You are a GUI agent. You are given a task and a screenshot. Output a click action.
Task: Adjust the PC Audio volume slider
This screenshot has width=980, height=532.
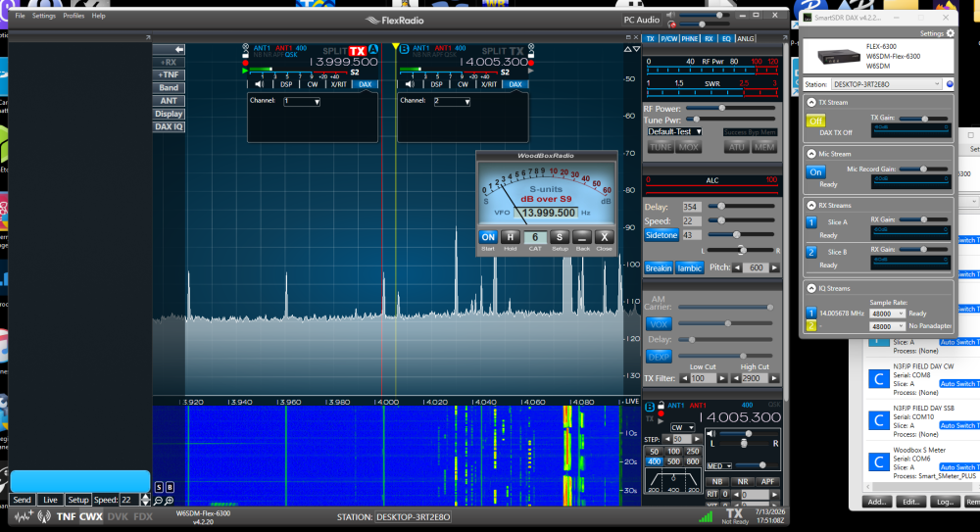705,15
